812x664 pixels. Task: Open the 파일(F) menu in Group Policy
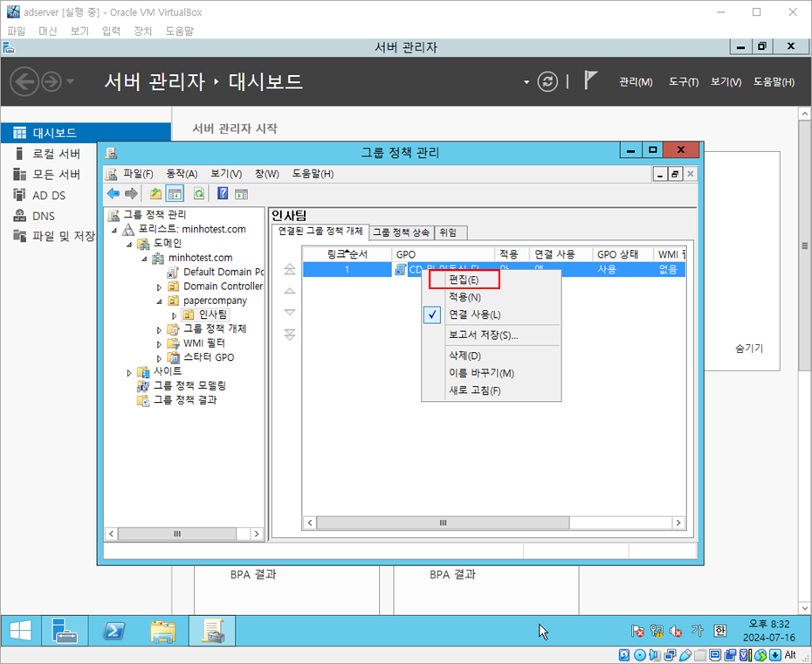point(138,174)
